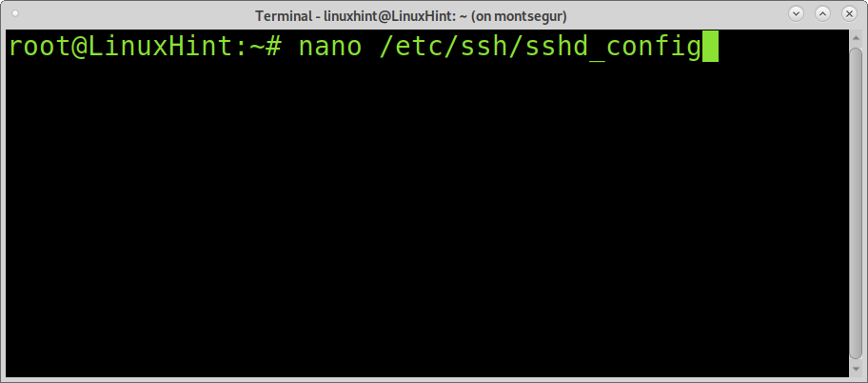Click the '~' home symbol in the prompt
Viewport: 868px width, 383px height.
coord(258,47)
